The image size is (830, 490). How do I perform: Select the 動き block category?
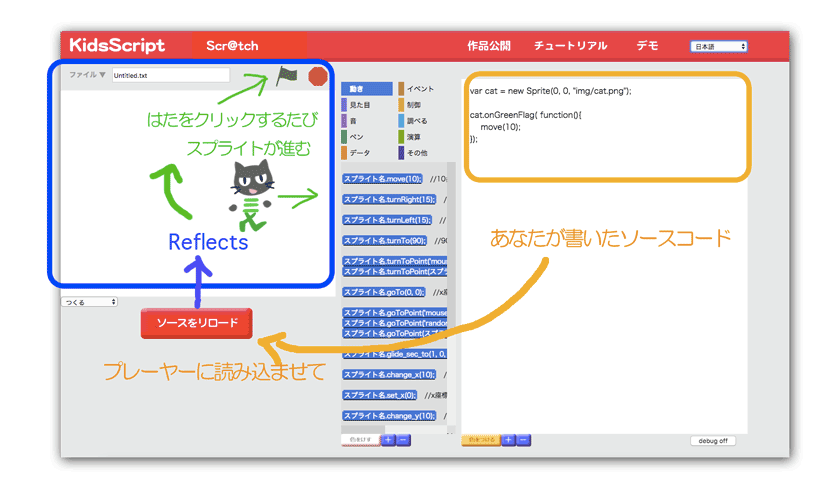(367, 89)
